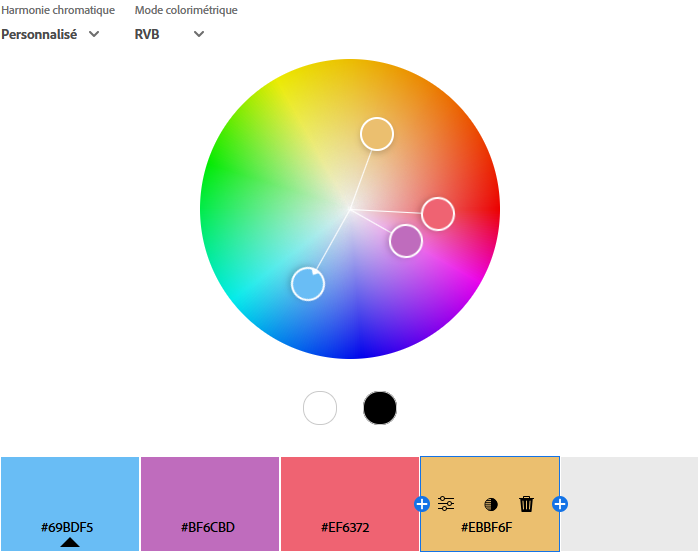The image size is (698, 552).
Task: Open the Harmonie chromatique Personnalisé dropdown
Action: tap(51, 34)
